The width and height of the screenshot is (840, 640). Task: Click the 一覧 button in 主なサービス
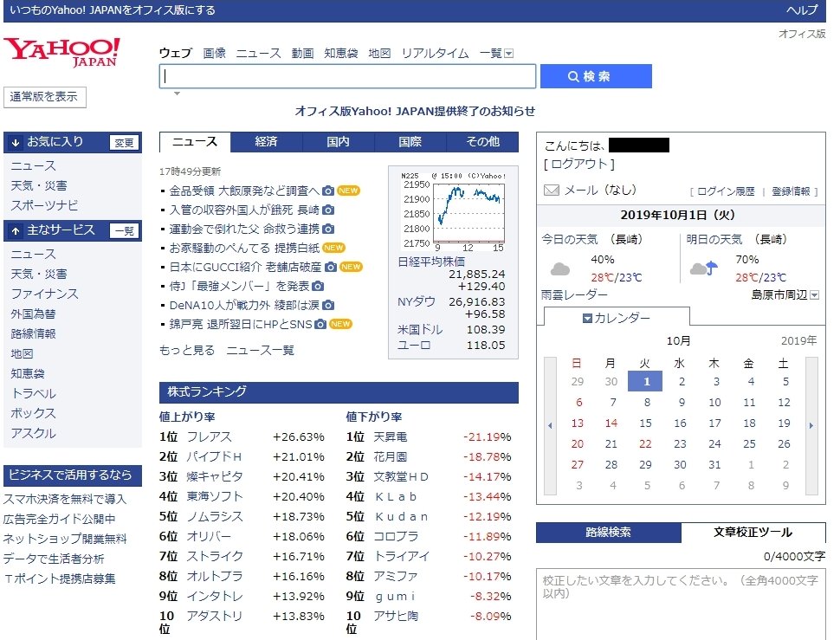point(124,231)
